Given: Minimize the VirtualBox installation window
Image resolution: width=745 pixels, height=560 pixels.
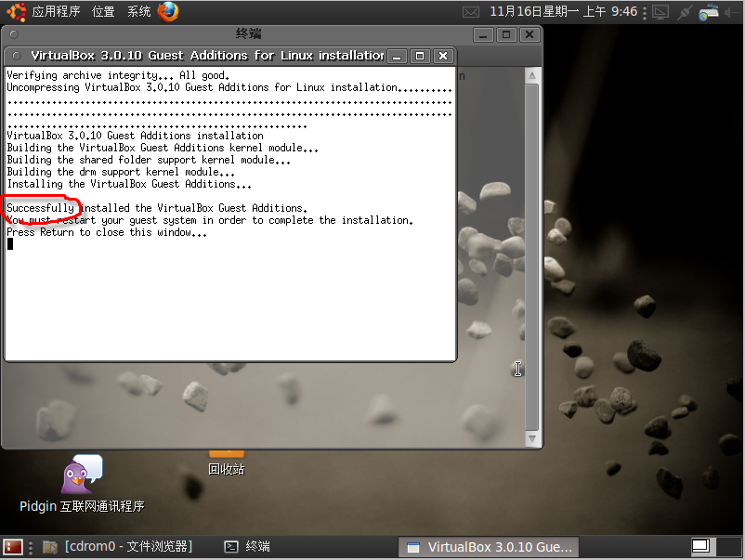Looking at the screenshot, I should click(397, 56).
